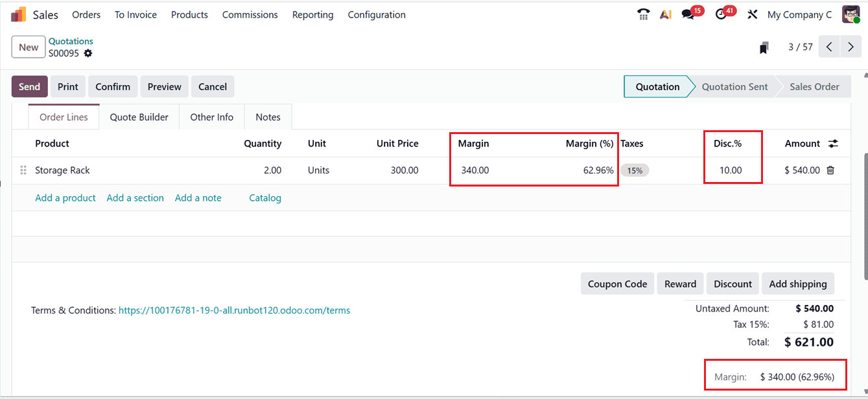
Task: Open the Terms & Conditions link
Action: coord(234,310)
